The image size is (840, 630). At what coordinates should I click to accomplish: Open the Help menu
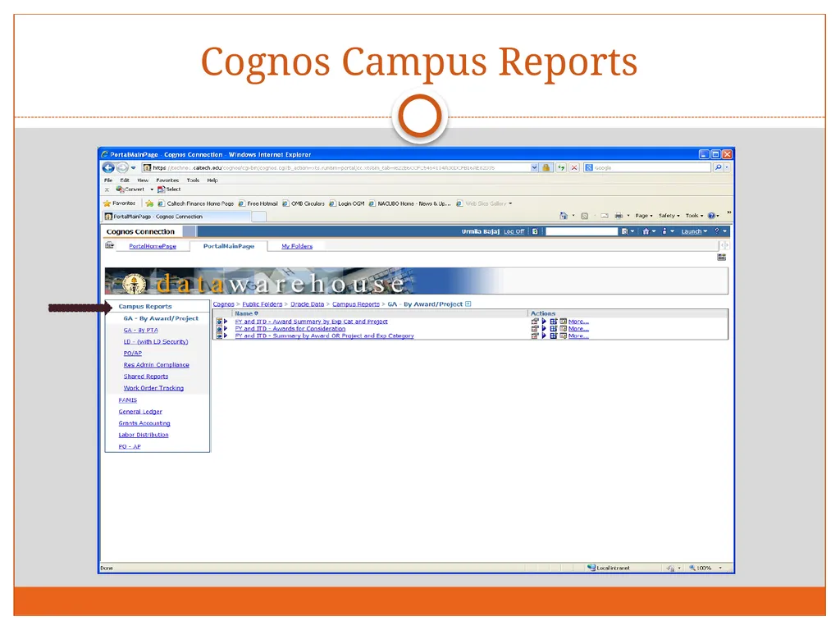click(x=212, y=180)
